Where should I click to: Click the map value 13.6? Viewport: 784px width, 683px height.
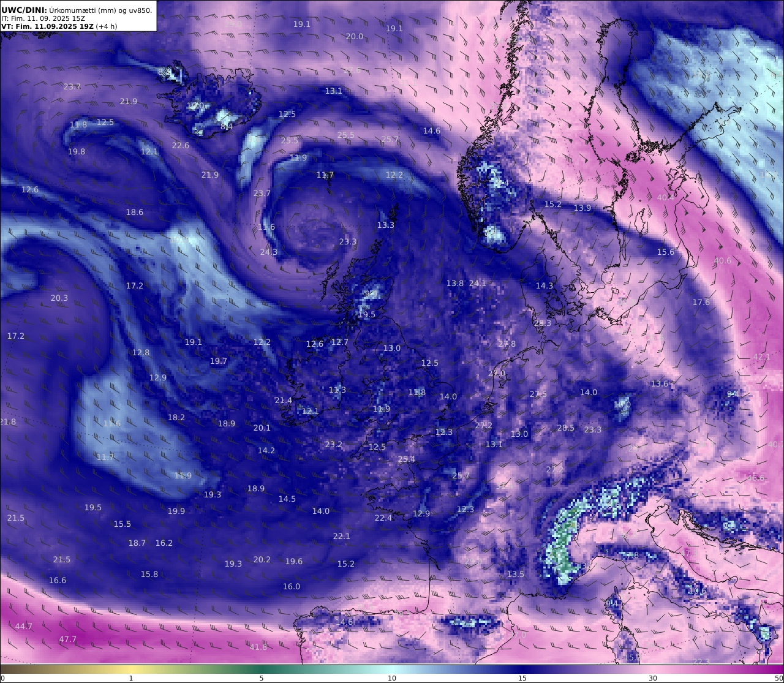point(660,384)
